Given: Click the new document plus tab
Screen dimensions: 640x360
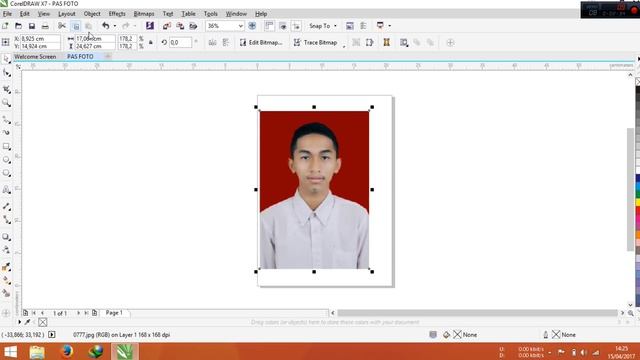Looking at the screenshot, I should coord(107,56).
